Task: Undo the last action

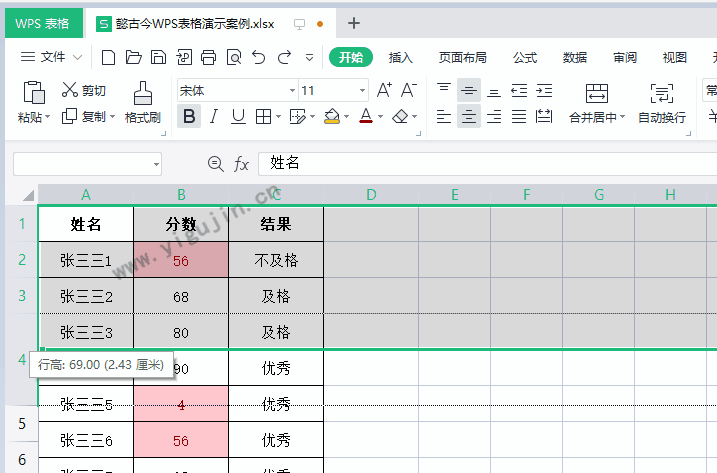Action: click(x=259, y=58)
